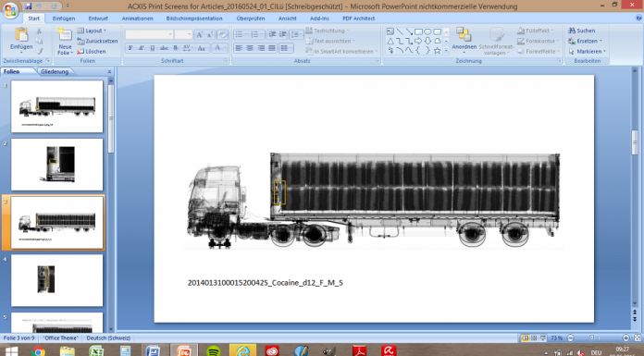The height and width of the screenshot is (356, 644).
Task: Open the Gliederung outline tab
Action: [55, 71]
